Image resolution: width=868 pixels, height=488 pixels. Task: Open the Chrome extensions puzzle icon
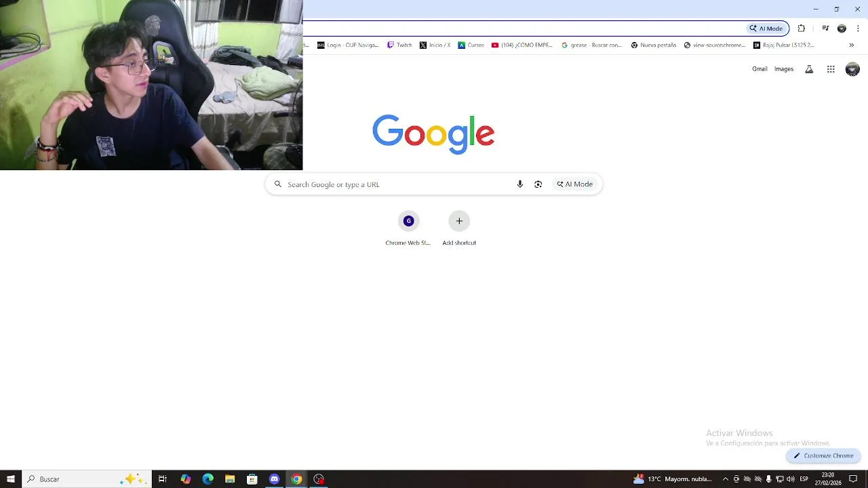click(x=802, y=28)
